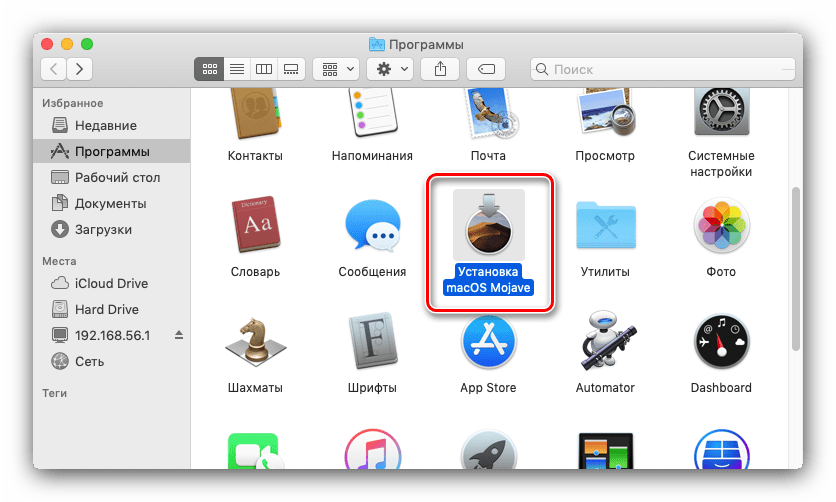The height and width of the screenshot is (502, 836).
Task: Click the Back navigation button
Action: [54, 69]
